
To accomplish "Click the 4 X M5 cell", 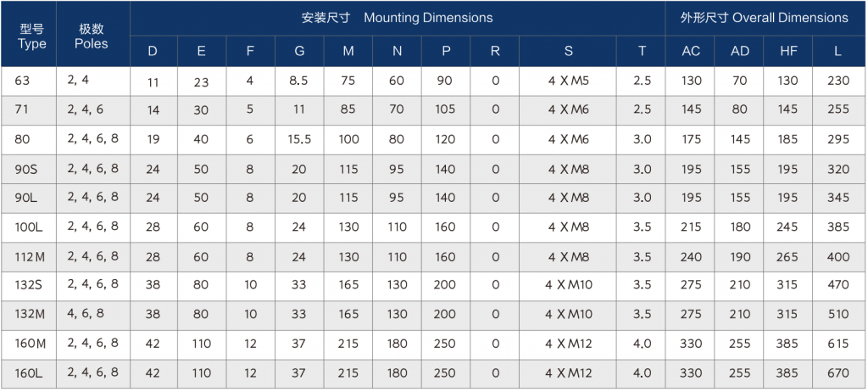I will tap(568, 81).
